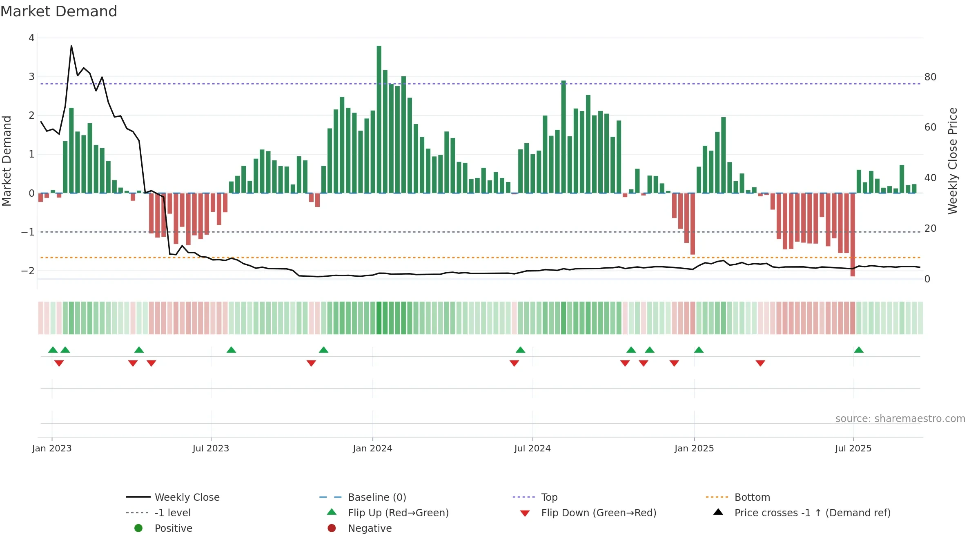This screenshot has height=551, width=980.
Task: Click the deepest red demand bar near Jul 2025
Action: click(x=853, y=235)
